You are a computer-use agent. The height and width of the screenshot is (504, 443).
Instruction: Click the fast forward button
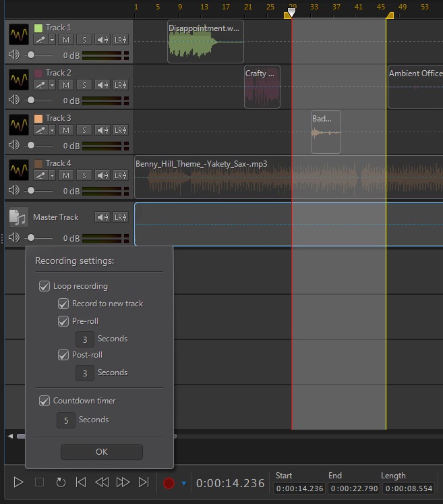pyautogui.click(x=123, y=482)
